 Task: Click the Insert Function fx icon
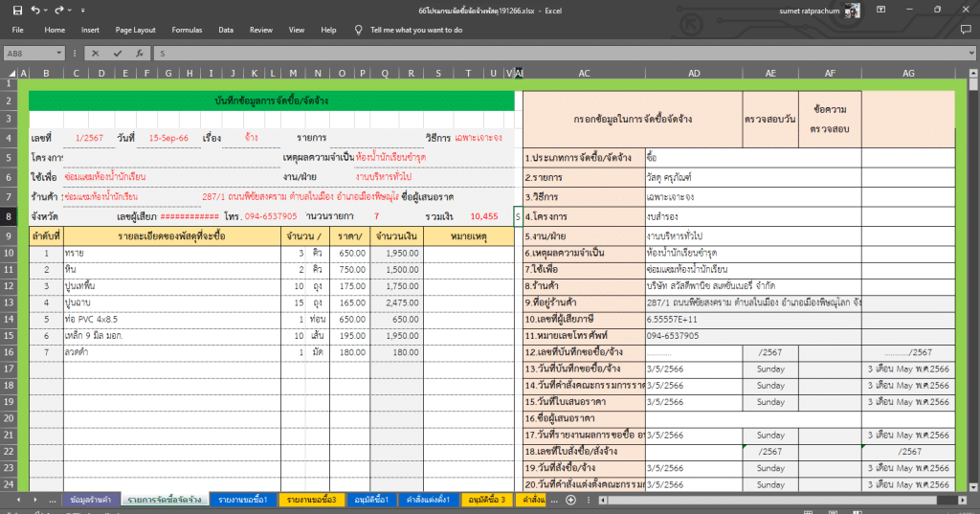click(x=140, y=54)
